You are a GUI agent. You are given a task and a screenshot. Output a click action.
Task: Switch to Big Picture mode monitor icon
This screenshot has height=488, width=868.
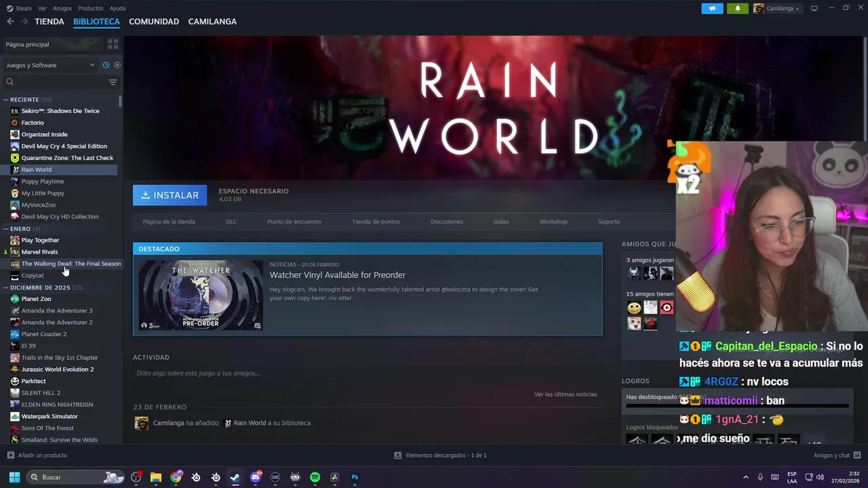814,8
